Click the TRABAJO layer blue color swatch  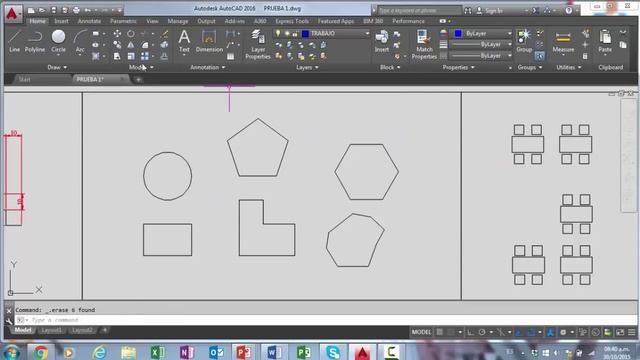[x=305, y=33]
